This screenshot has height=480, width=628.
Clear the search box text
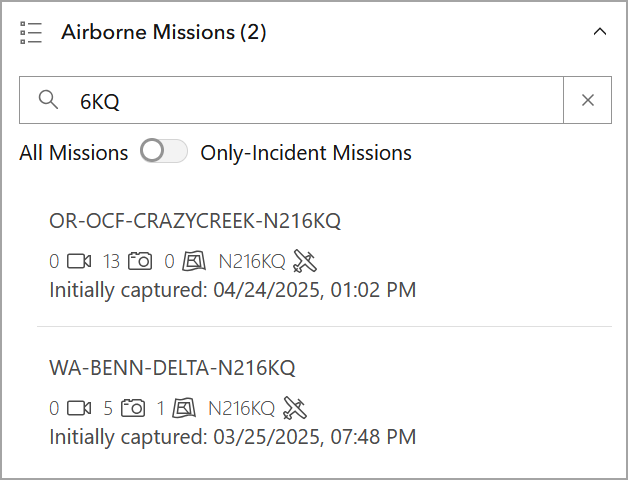click(x=588, y=100)
